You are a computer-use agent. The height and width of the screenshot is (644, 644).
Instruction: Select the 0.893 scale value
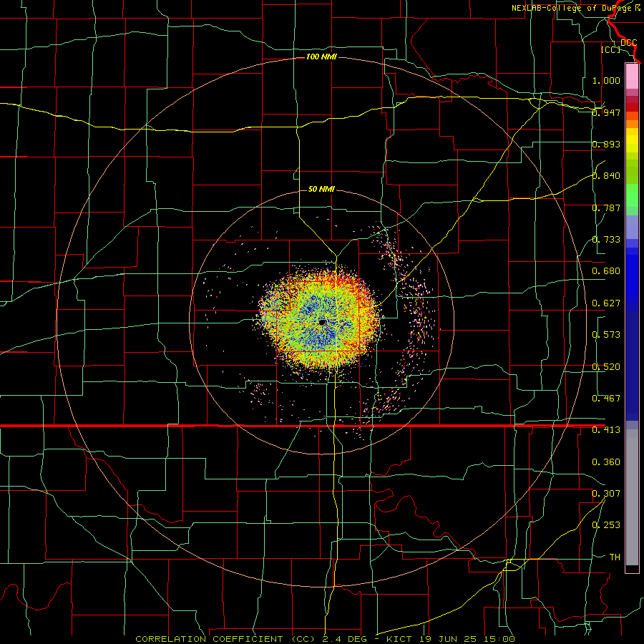pyautogui.click(x=606, y=144)
